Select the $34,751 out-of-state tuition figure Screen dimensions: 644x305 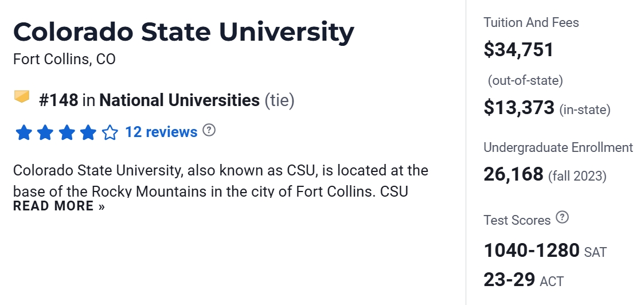pos(518,50)
